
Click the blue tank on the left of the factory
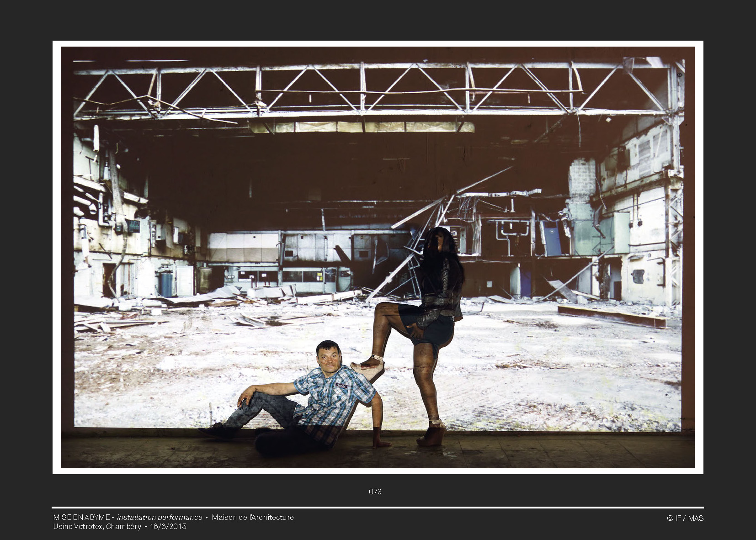pyautogui.click(x=165, y=284)
